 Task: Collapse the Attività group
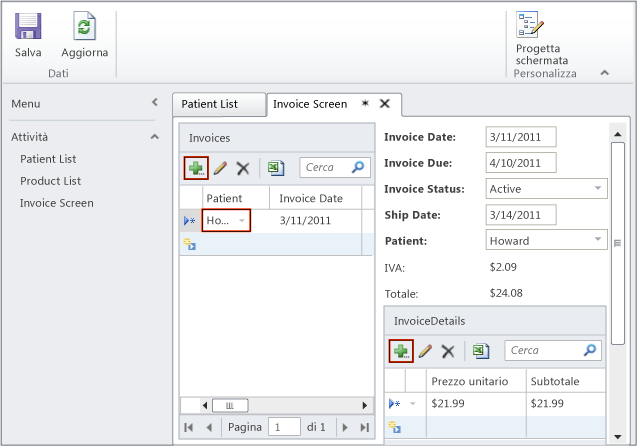pyautogui.click(x=155, y=137)
